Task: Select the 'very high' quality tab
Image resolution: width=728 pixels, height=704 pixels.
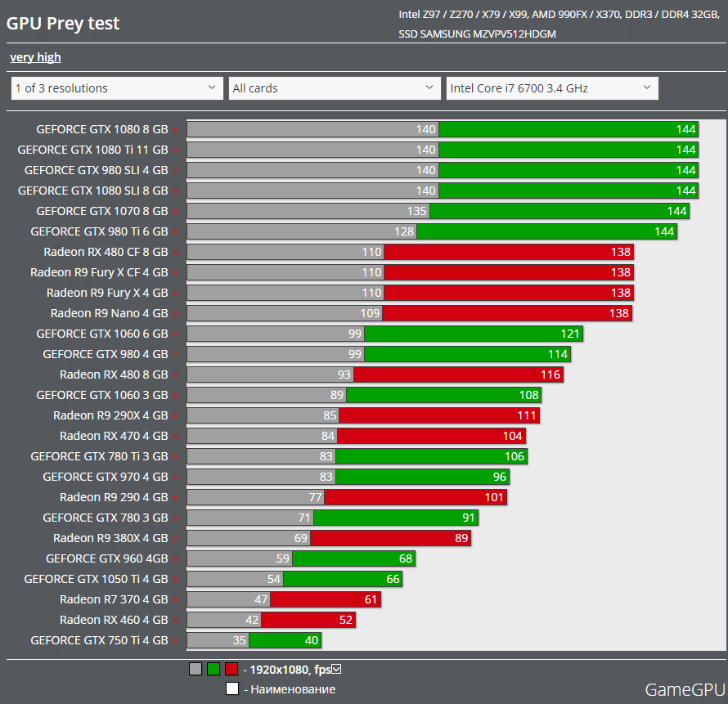Action: click(35, 57)
